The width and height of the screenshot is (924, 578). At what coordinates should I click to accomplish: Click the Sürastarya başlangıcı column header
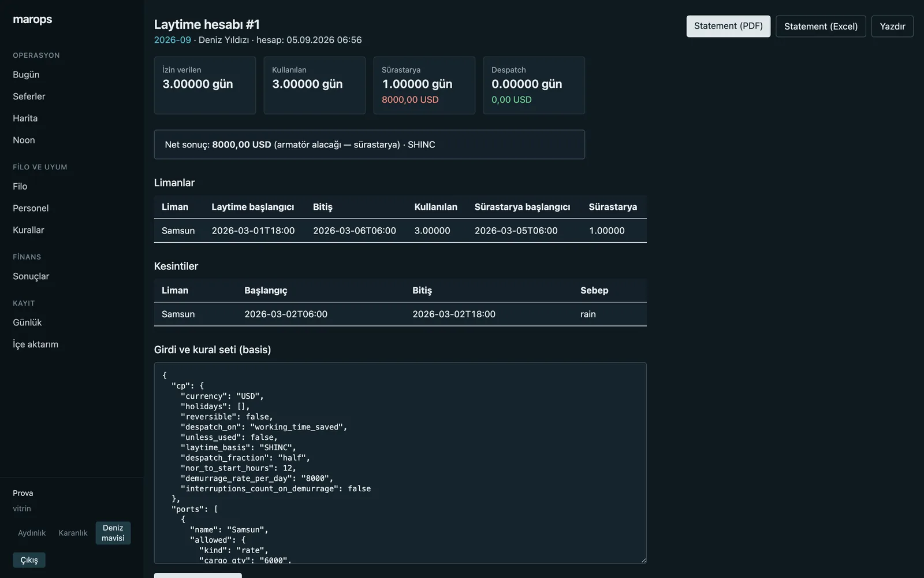[522, 207]
